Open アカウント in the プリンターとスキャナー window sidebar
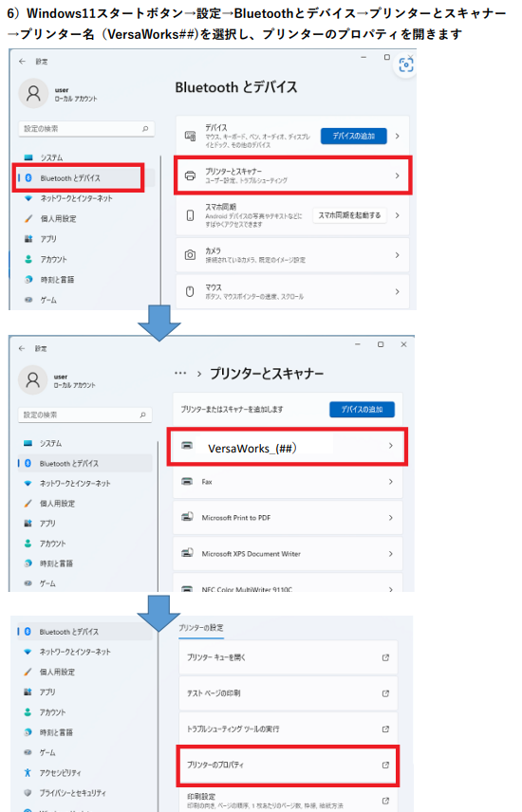 [x=46, y=544]
